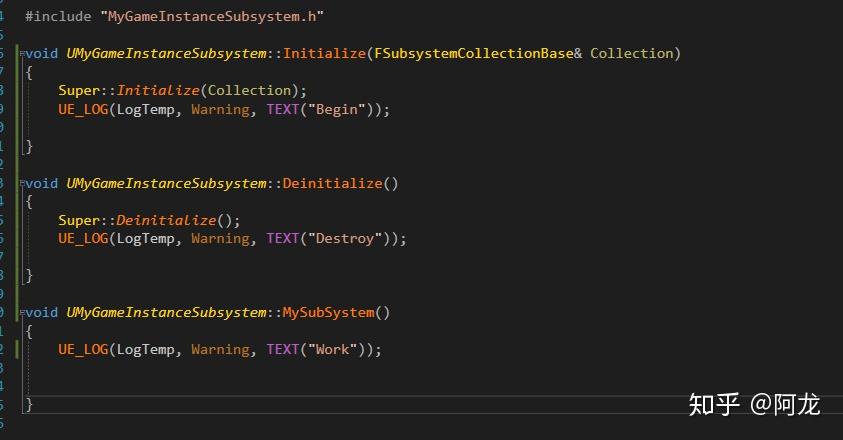This screenshot has width=843, height=440.
Task: Click Warning on the "Destroy" line
Action: pyautogui.click(x=220, y=239)
